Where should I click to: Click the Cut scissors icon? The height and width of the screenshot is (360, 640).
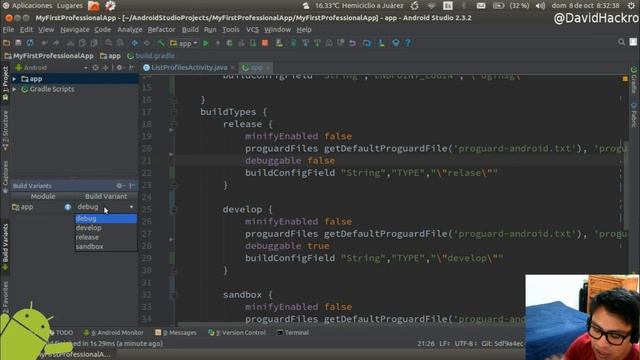click(x=70, y=43)
